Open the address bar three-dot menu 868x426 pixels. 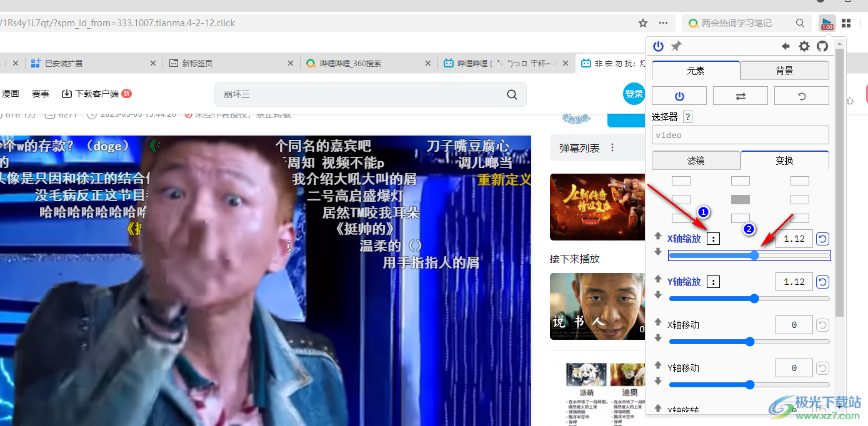click(663, 23)
